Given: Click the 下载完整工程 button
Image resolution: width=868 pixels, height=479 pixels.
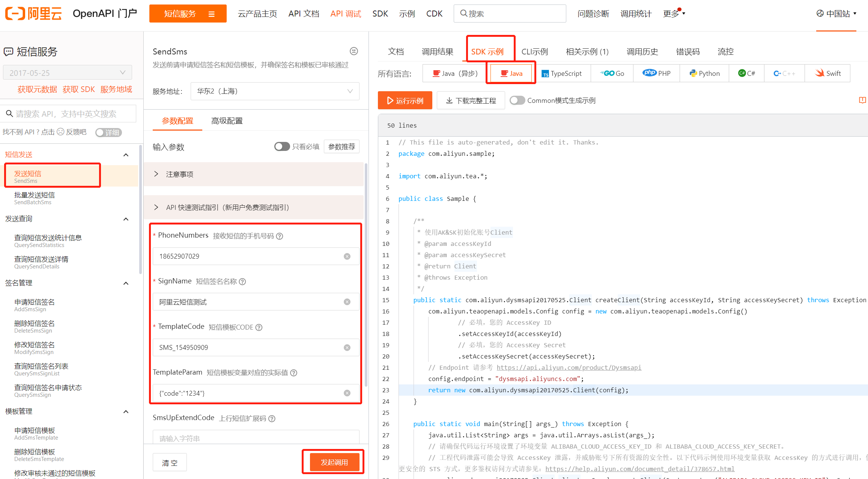Looking at the screenshot, I should 471,100.
